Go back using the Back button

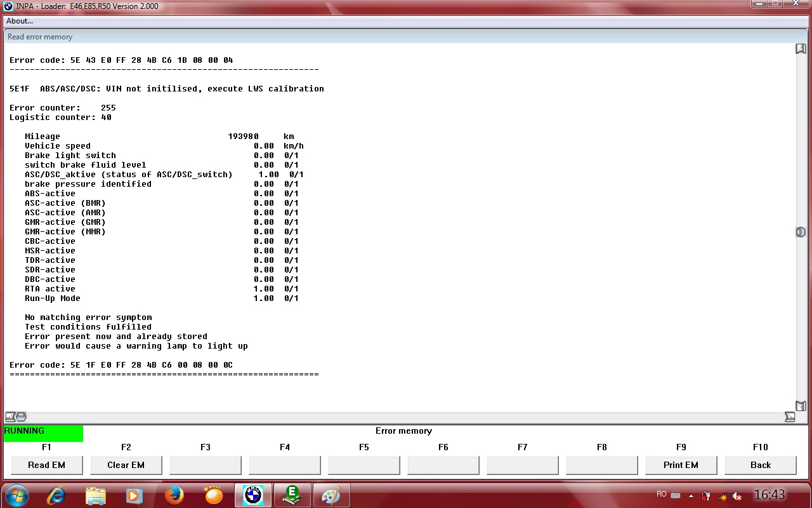[761, 465]
